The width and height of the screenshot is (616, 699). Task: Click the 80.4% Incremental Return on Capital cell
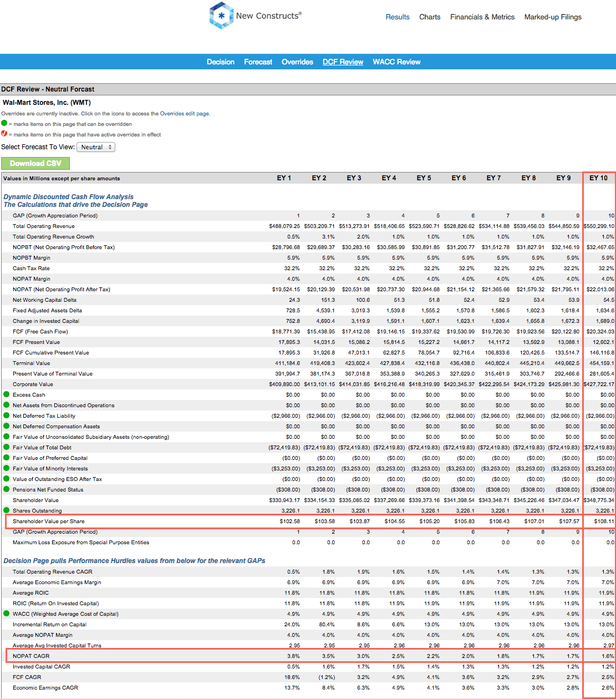(327, 625)
